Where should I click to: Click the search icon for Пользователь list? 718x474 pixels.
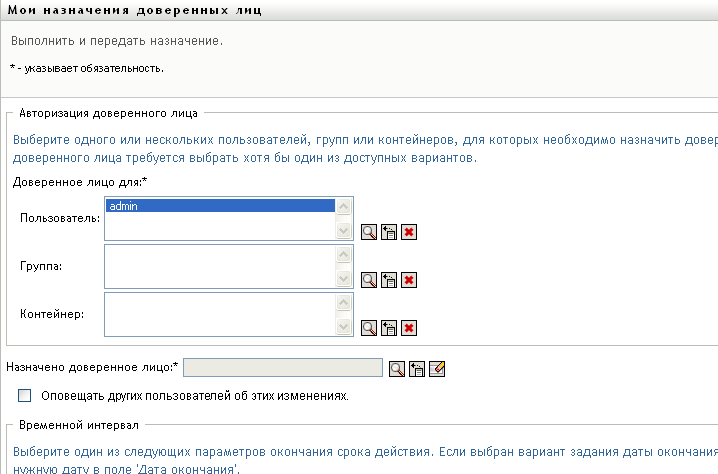pos(368,232)
